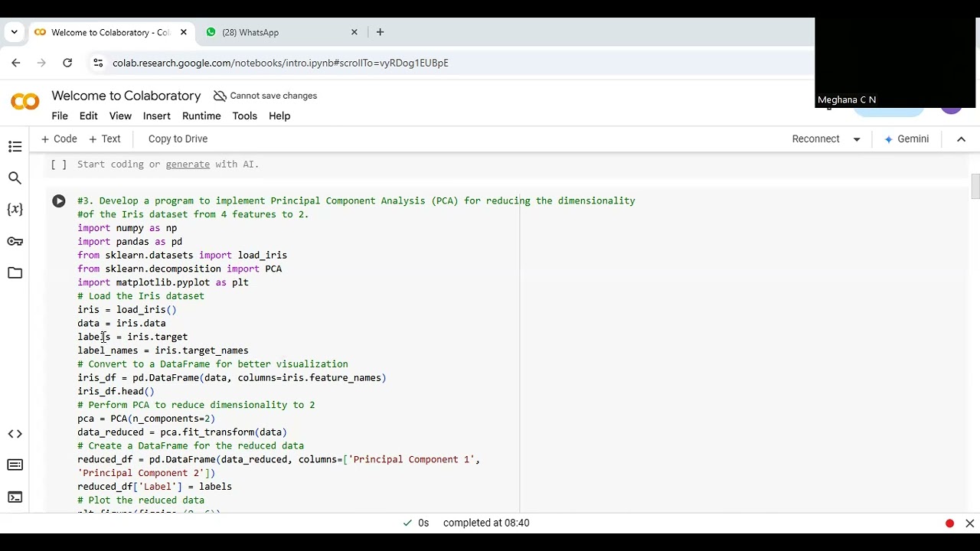
Task: Click the browser Forward arrow
Action: pos(41,63)
